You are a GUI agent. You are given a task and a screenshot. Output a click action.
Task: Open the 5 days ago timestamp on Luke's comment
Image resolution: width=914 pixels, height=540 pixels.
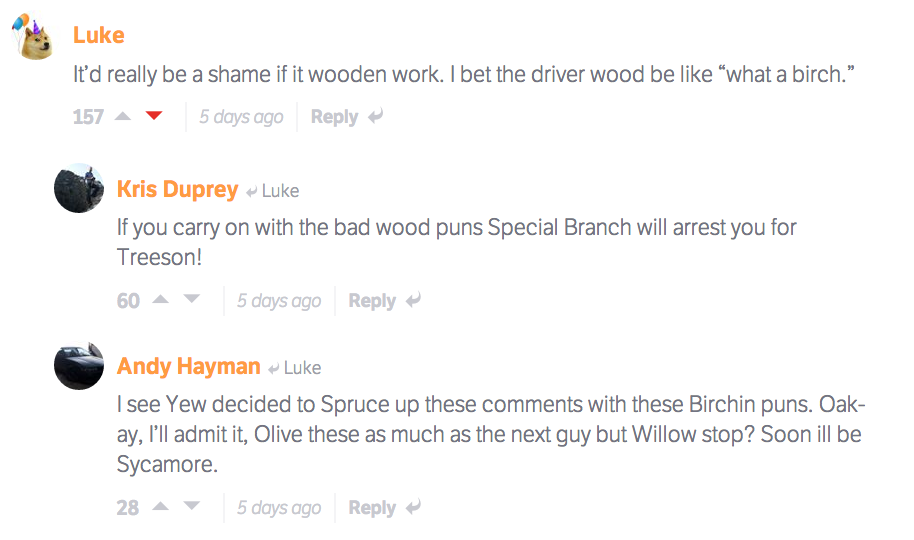tap(241, 117)
